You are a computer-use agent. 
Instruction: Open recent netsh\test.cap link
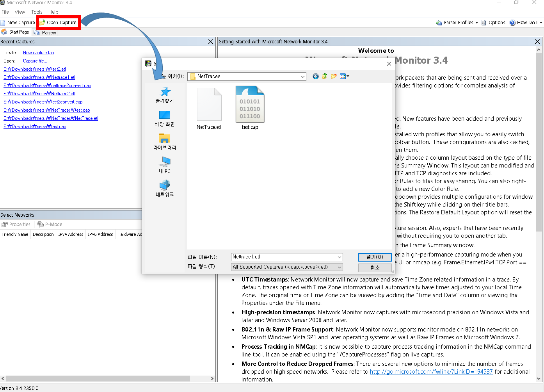(35, 127)
